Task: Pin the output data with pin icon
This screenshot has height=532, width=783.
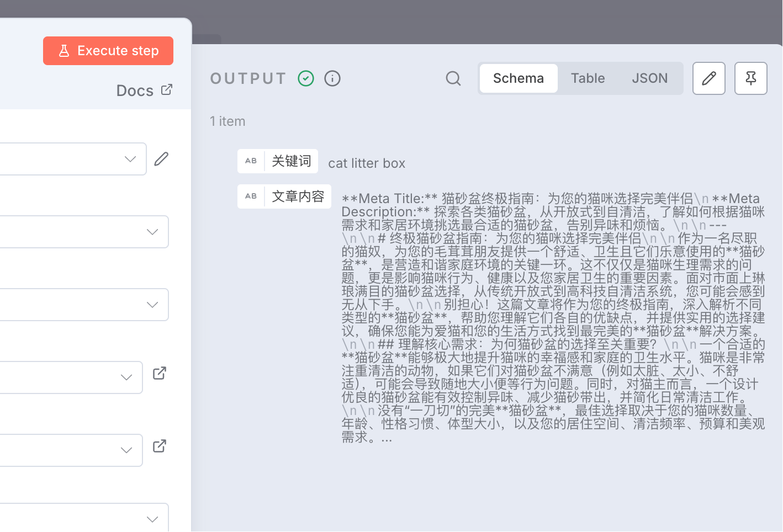Action: pyautogui.click(x=751, y=78)
